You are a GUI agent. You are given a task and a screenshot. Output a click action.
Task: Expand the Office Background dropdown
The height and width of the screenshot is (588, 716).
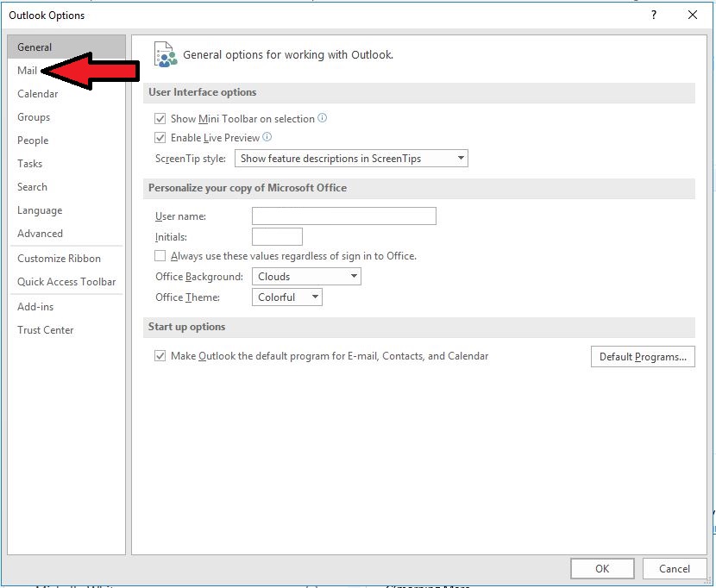point(306,277)
